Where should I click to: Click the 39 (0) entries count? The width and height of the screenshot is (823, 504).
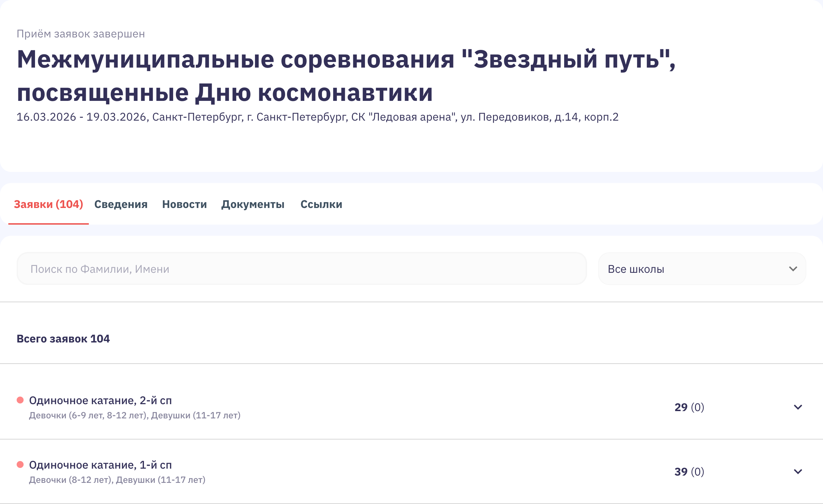(689, 471)
